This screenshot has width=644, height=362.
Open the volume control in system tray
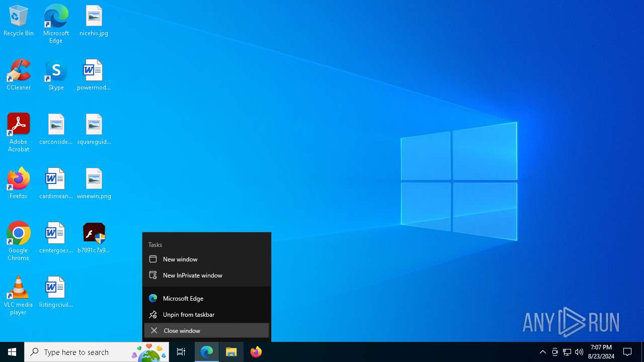(x=579, y=352)
